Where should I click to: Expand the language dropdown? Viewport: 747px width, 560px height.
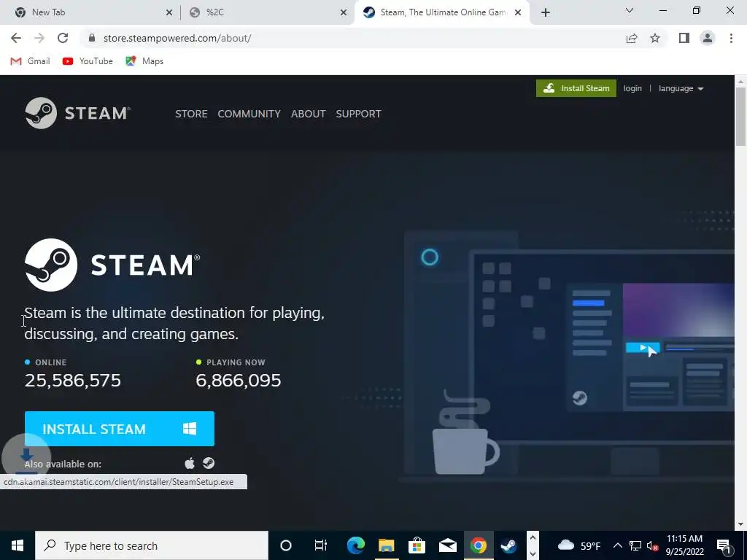(681, 88)
